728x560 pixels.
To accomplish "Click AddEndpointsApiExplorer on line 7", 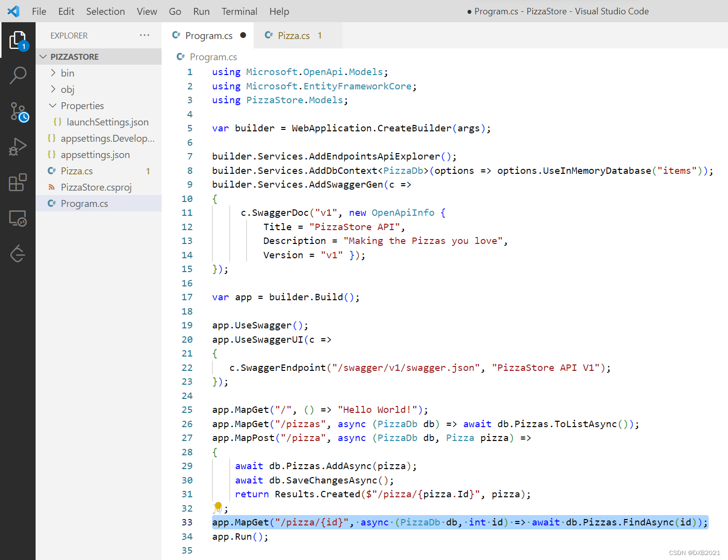I will pyautogui.click(x=375, y=157).
